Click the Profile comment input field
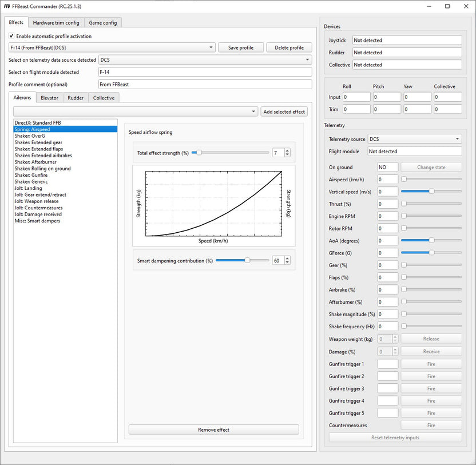Screen dimensions: 476x465 click(205, 85)
